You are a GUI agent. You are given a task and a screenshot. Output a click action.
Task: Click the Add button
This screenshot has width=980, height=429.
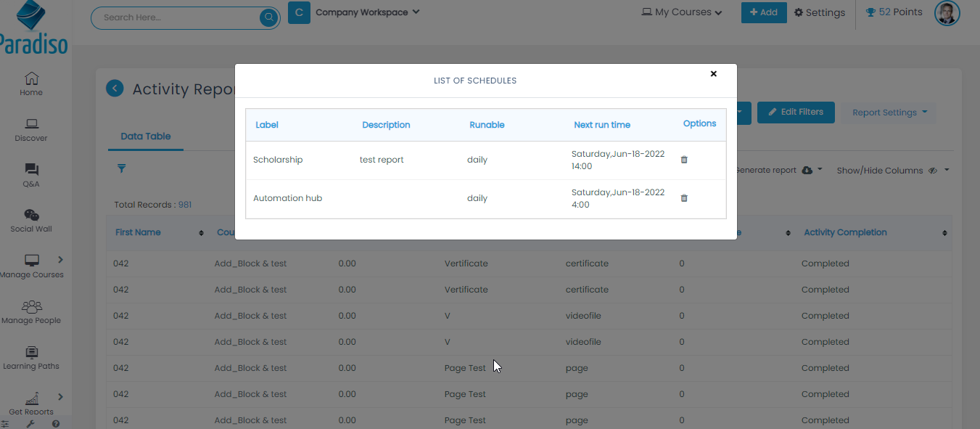pos(763,12)
